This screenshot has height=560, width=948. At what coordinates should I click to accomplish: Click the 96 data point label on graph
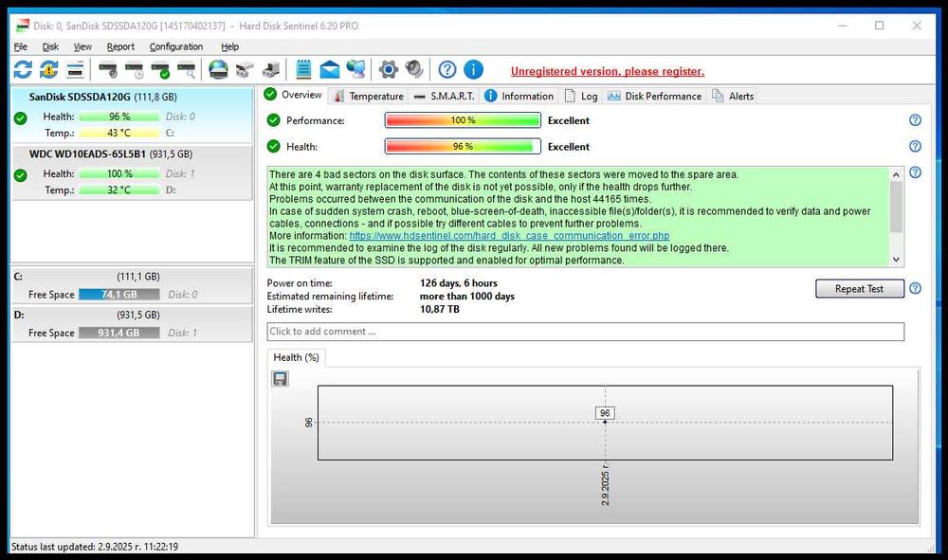point(605,413)
